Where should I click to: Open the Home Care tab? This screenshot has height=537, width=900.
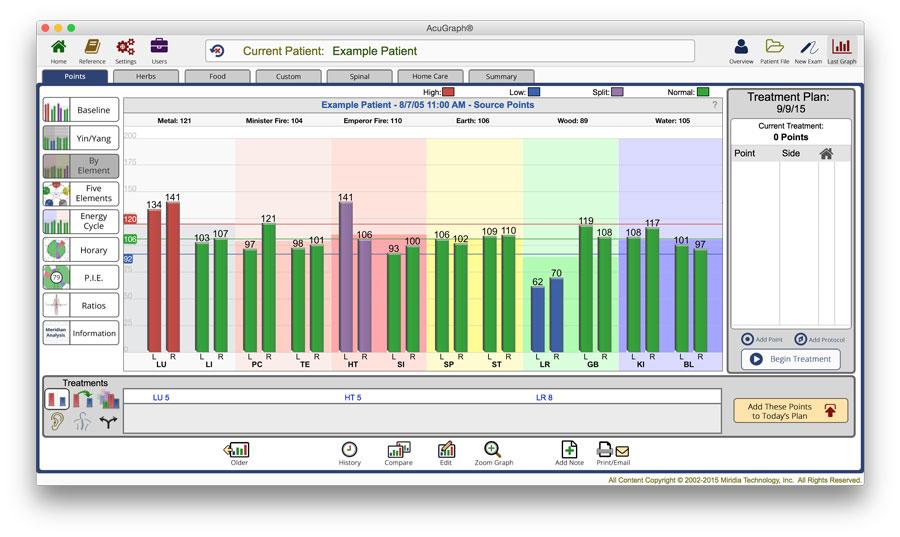click(x=430, y=76)
